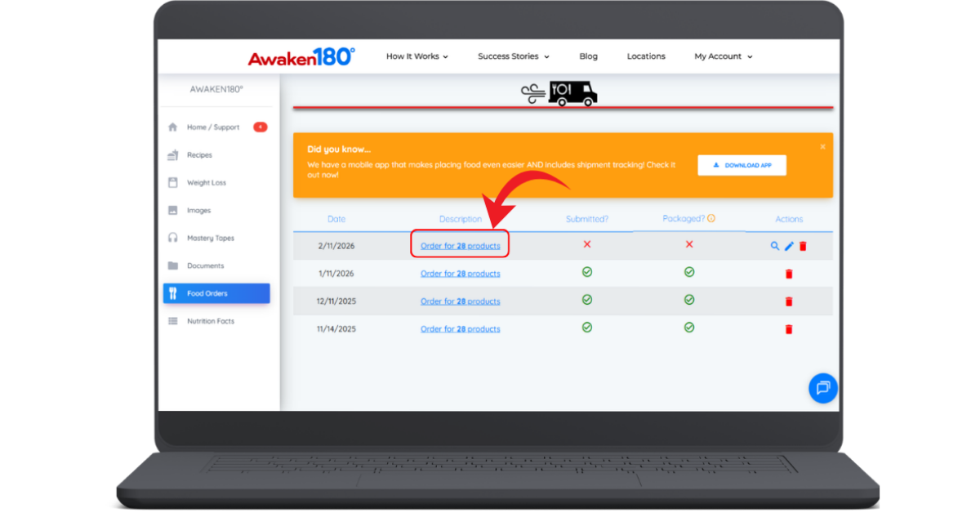Click the Nutrition Facts list icon
This screenshot has width=980, height=513.
(x=172, y=321)
